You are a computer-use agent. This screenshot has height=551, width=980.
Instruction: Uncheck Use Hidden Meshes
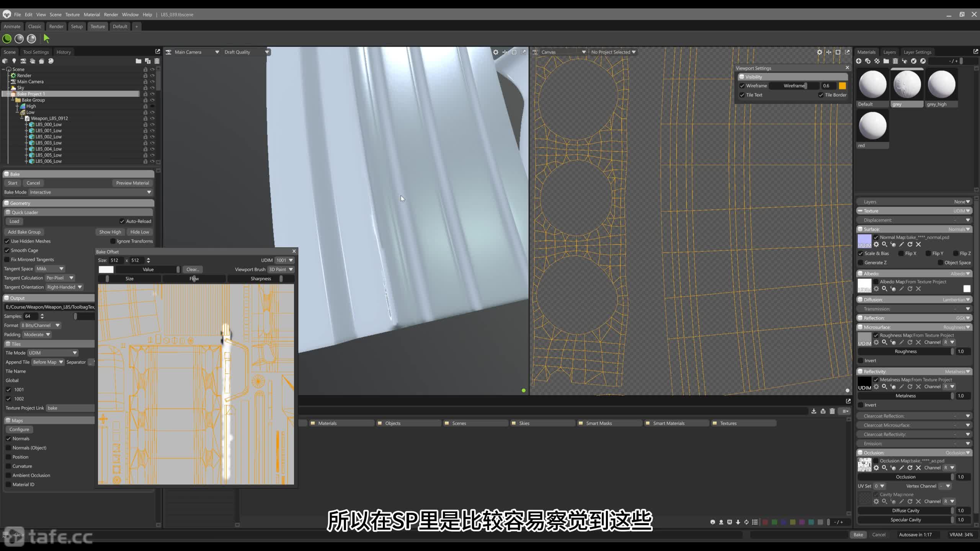pyautogui.click(x=7, y=241)
